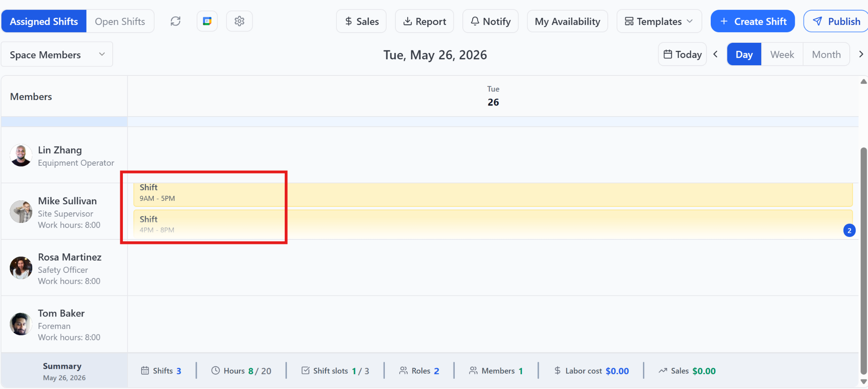Click Create Shift button
Viewport: 868px width, 389px height.
coord(753,21)
